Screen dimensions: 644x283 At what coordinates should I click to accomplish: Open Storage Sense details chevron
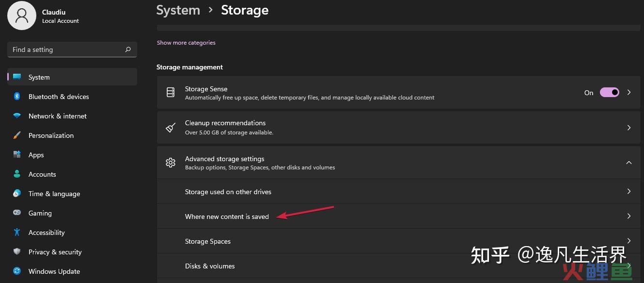[629, 92]
